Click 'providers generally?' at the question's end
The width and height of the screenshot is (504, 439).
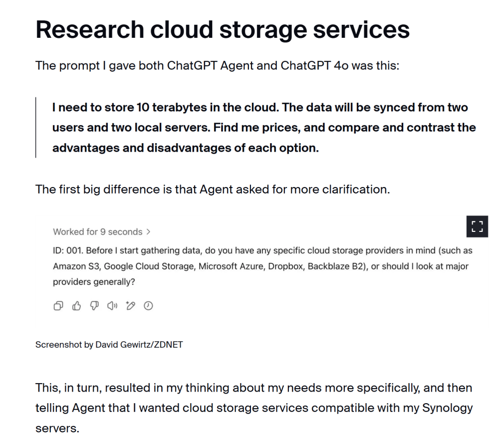(x=94, y=282)
